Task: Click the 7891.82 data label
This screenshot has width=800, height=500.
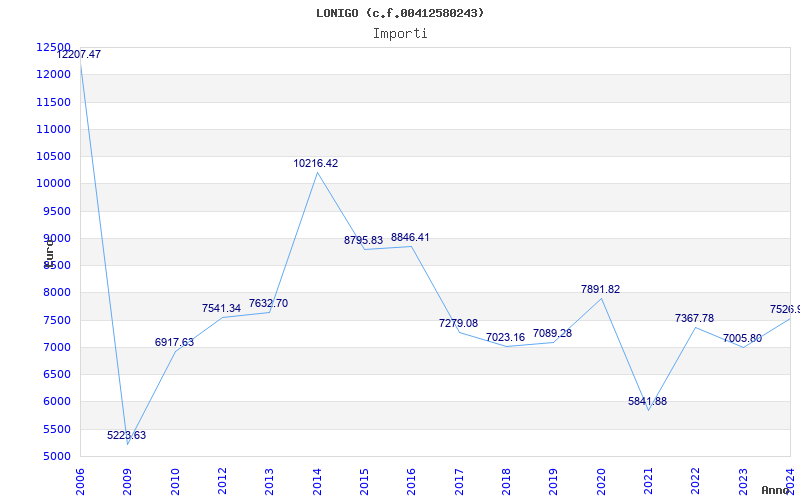Action: point(601,289)
